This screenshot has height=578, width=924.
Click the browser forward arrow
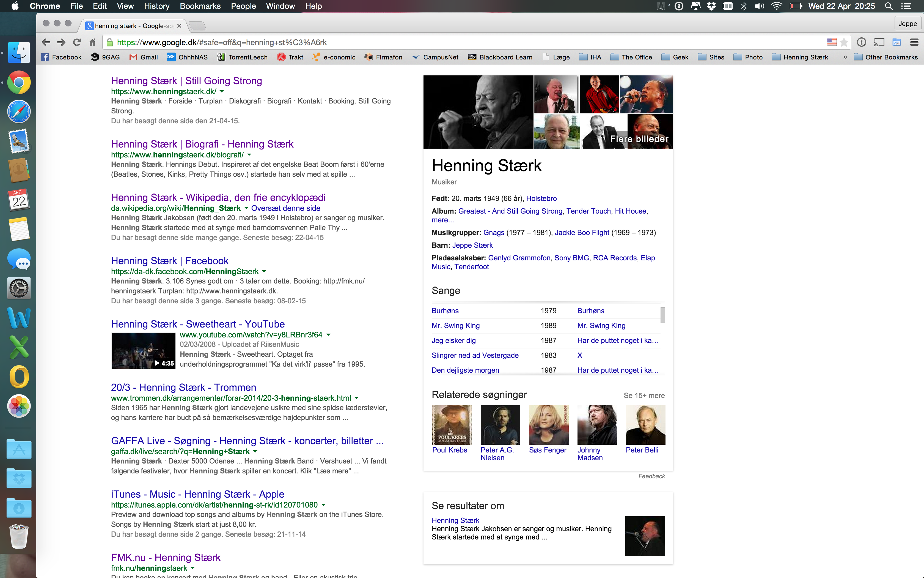click(61, 42)
